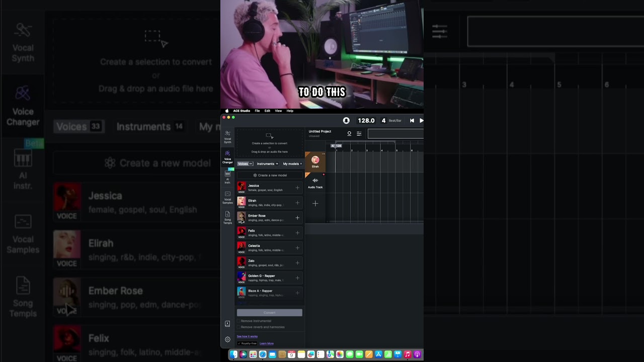Click the Untitled Project title

320,132
